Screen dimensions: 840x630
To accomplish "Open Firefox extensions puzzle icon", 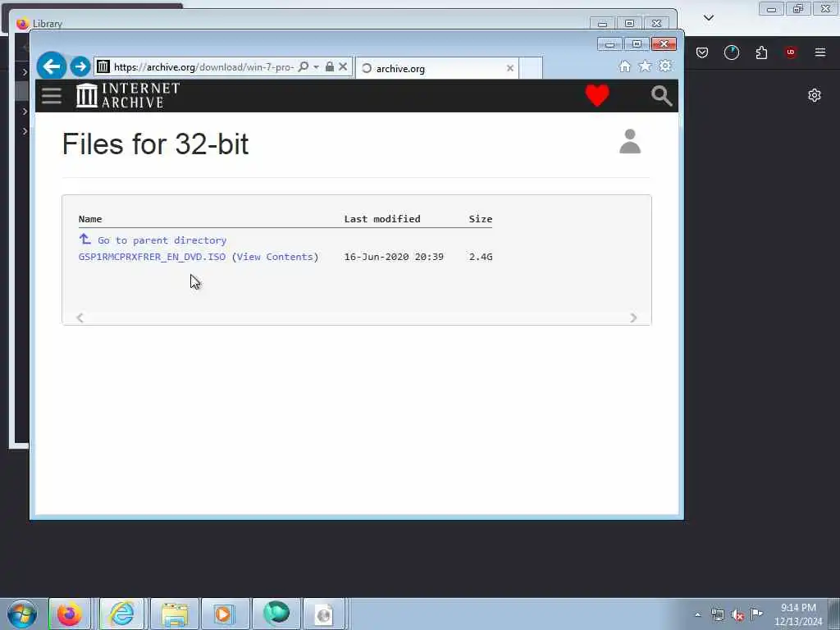I will click(761, 52).
